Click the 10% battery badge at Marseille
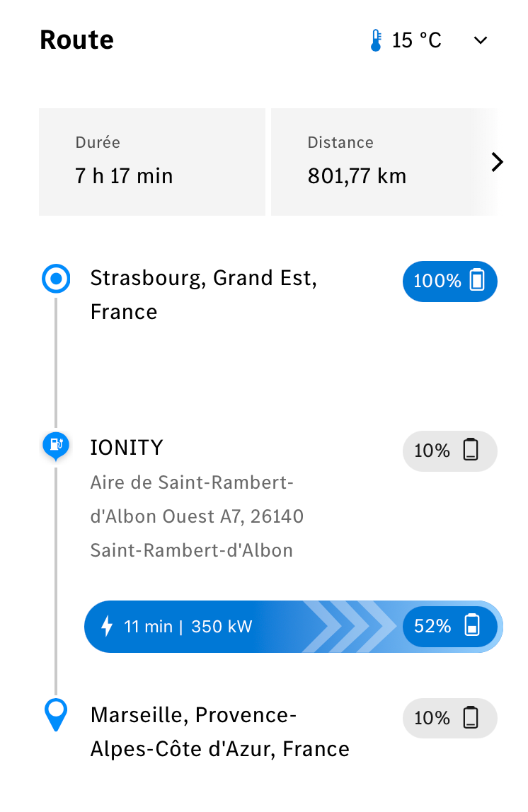This screenshot has height=812, width=528. 449,718
